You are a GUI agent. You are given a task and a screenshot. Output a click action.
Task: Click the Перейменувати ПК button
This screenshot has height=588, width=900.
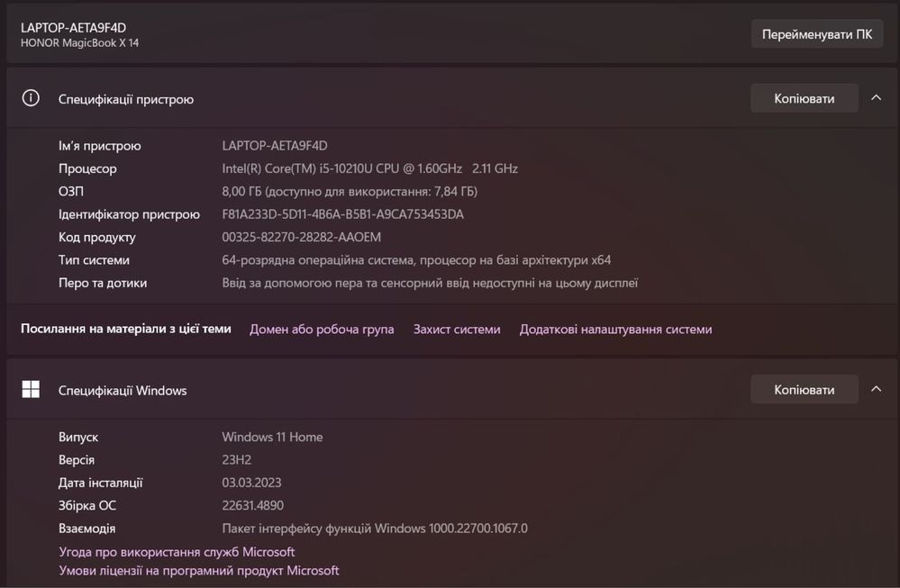[x=817, y=34]
